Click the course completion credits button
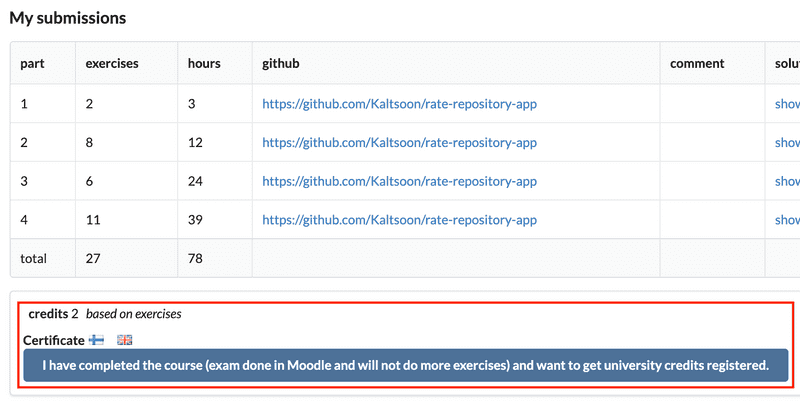 point(406,365)
